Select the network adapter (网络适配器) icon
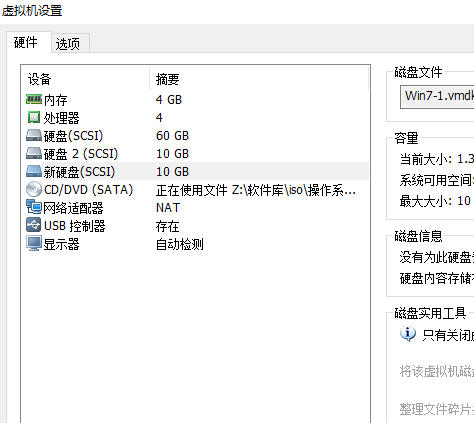 pos(34,207)
